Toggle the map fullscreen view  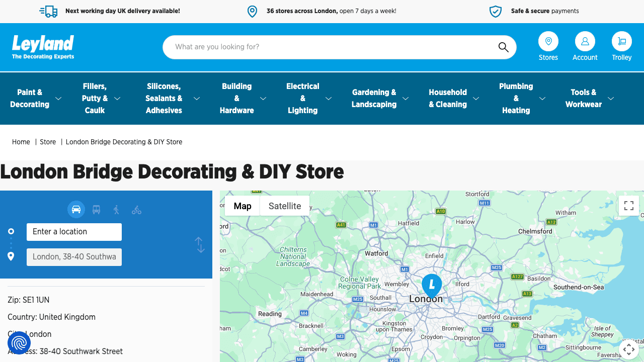point(629,206)
